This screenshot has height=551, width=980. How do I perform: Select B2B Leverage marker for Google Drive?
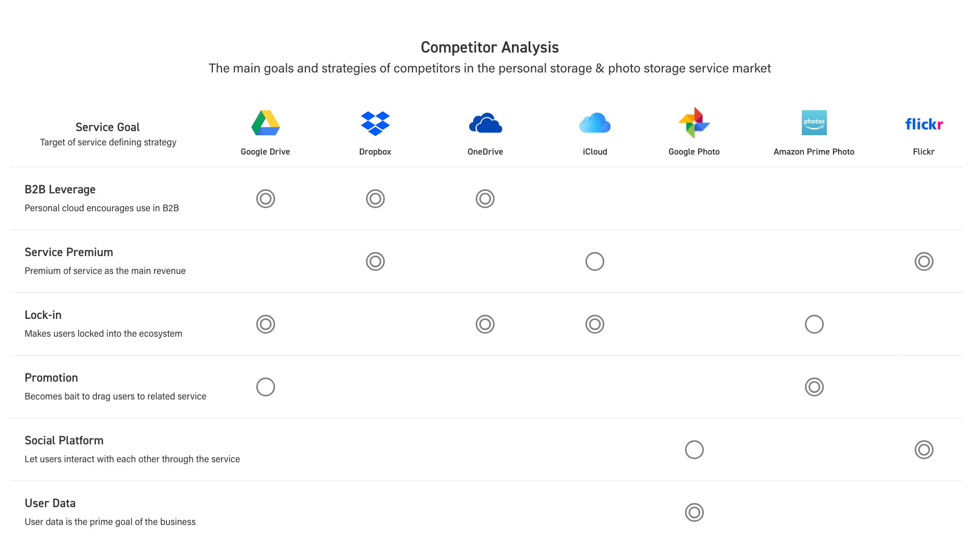[265, 198]
